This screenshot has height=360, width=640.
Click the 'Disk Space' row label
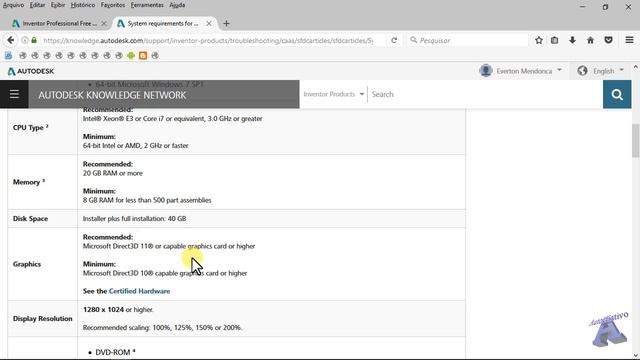[x=30, y=219]
